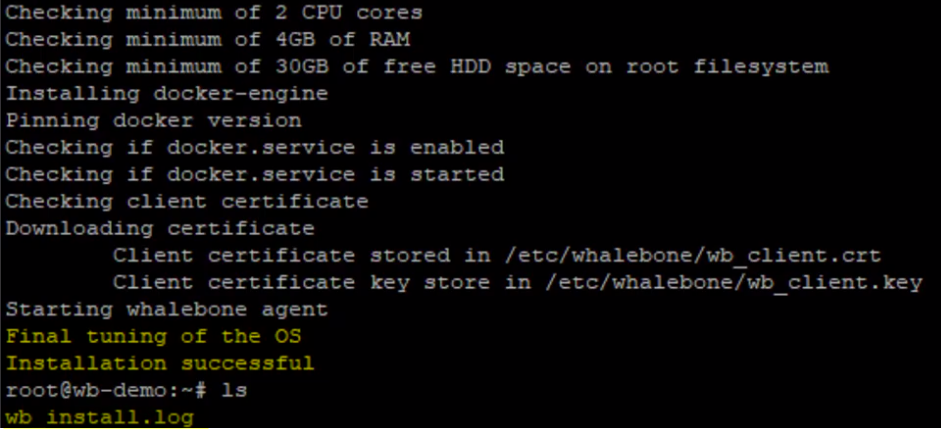Screen dimensions: 941x429
Task: Click the "Downloading certificate" line
Action: [x=160, y=229]
